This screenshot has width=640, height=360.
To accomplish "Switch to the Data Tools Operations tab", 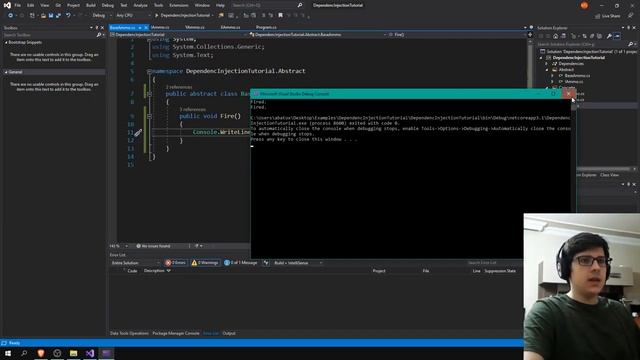I will pyautogui.click(x=129, y=333).
